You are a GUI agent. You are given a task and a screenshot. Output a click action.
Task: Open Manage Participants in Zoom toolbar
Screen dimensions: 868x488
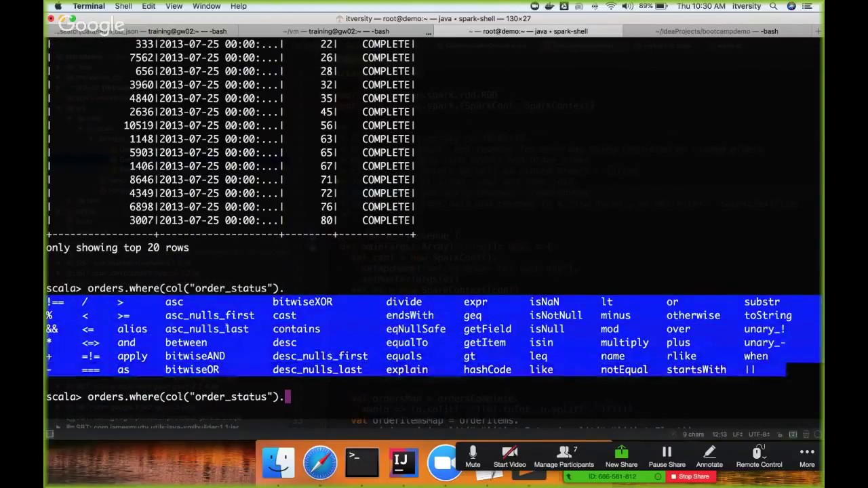[x=564, y=456]
